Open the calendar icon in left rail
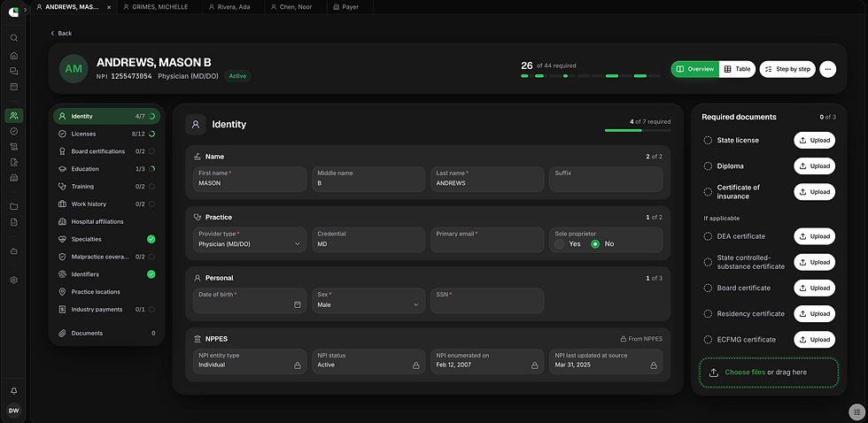 click(x=14, y=87)
